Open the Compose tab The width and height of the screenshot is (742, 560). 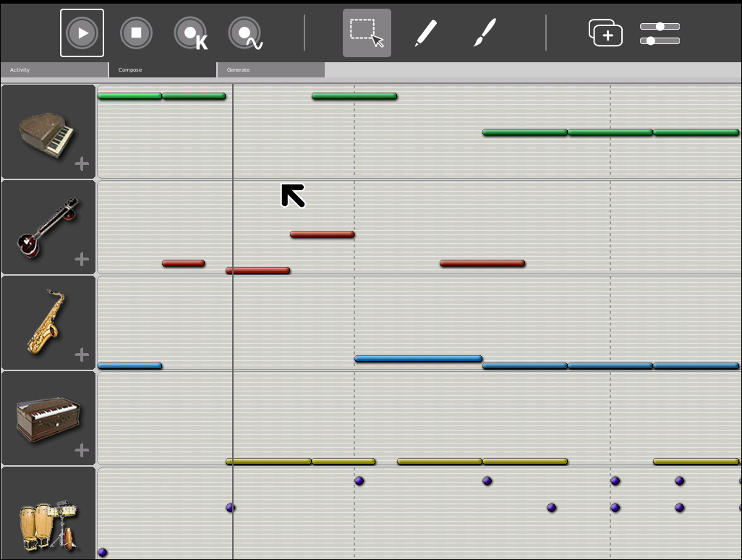point(163,70)
